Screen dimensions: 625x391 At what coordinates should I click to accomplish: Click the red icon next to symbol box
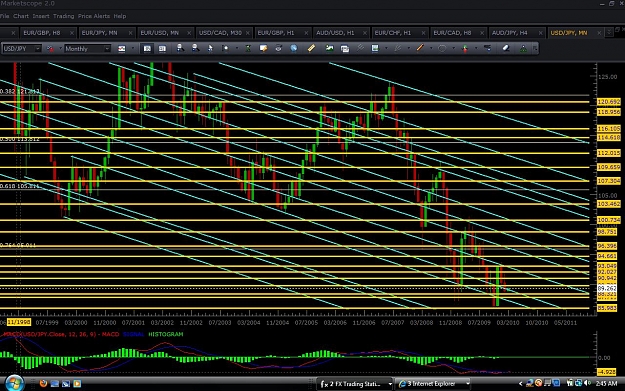pos(50,49)
